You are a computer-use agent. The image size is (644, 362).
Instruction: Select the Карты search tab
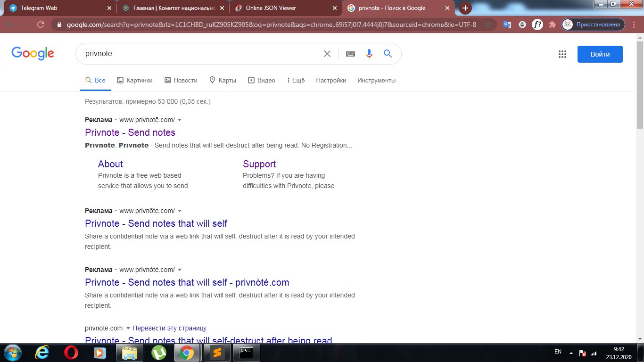[223, 80]
